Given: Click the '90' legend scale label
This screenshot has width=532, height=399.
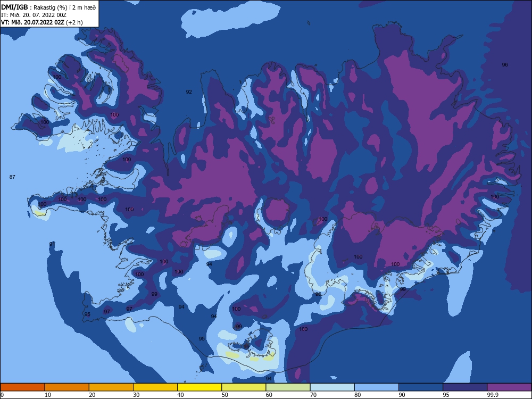Looking at the screenshot, I should (x=402, y=395).
